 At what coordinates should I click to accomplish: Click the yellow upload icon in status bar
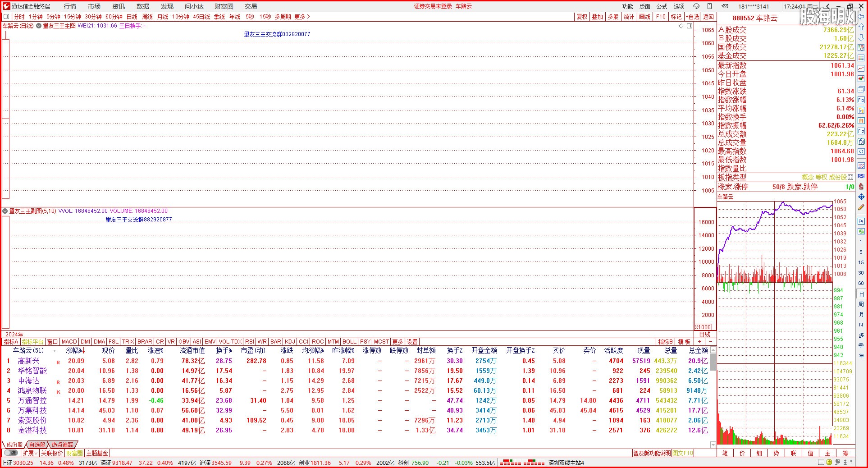828,463
